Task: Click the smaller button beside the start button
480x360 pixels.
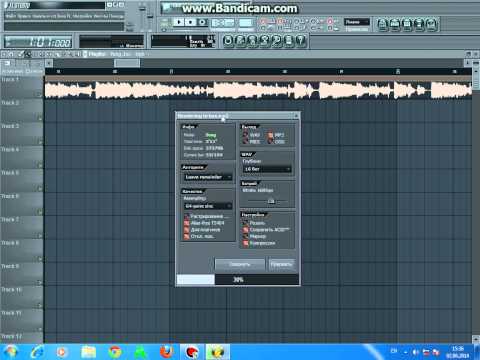Action: click(x=282, y=264)
